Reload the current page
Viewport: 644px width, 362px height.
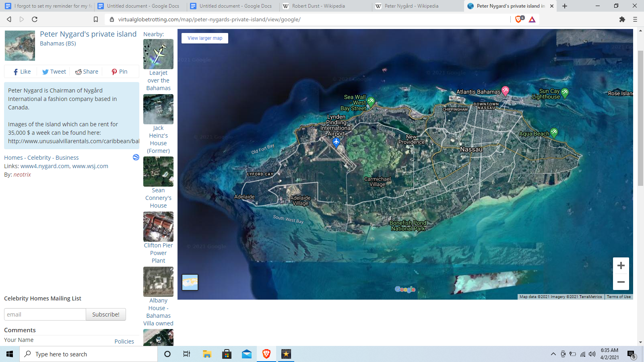click(35, 19)
